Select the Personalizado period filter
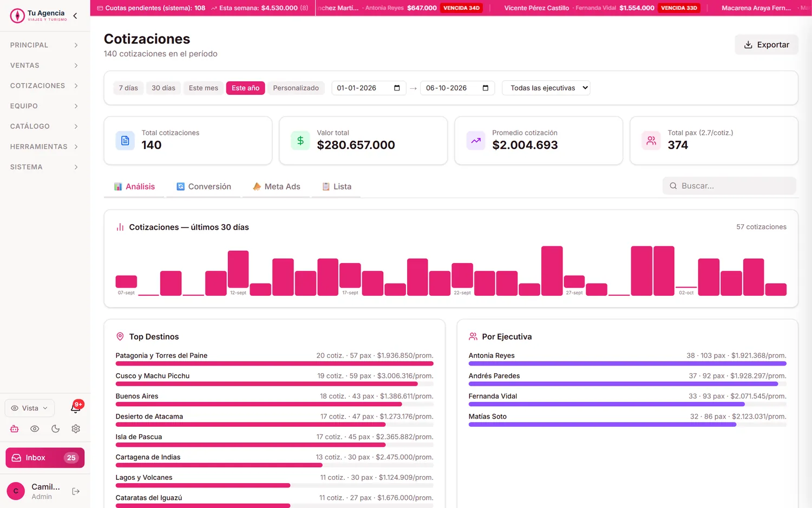Viewport: 812px width, 508px height. click(296, 88)
